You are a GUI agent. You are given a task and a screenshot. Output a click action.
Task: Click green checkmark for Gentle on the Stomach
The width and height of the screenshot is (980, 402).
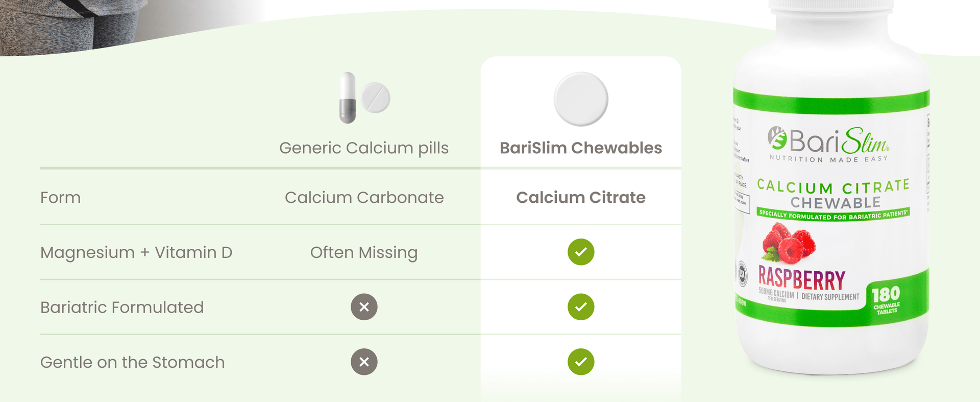[581, 362]
